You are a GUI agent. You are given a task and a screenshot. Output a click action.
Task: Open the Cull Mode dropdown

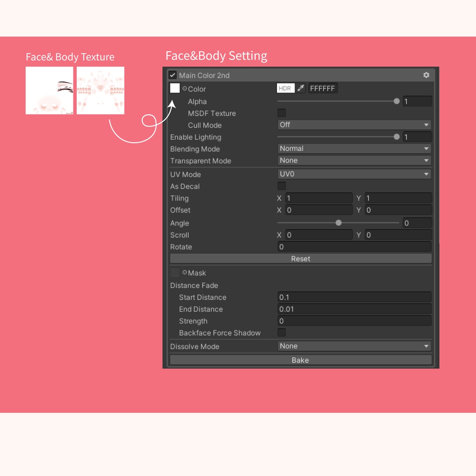(x=354, y=125)
